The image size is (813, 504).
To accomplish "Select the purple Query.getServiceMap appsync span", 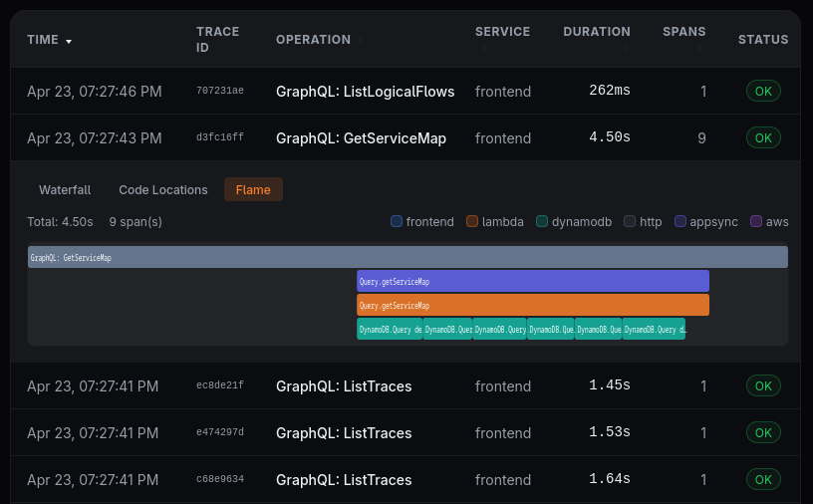I will tap(533, 281).
